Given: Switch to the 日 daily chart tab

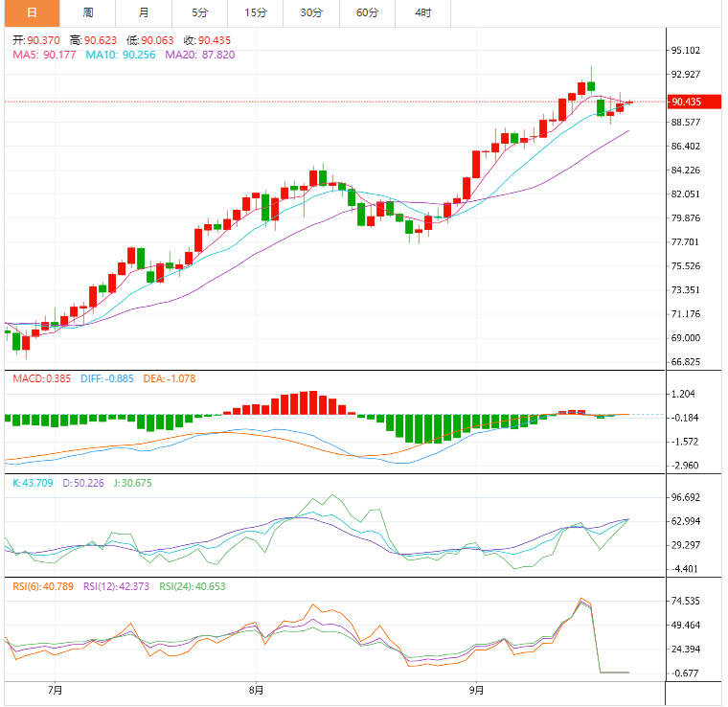Looking at the screenshot, I should tap(32, 12).
